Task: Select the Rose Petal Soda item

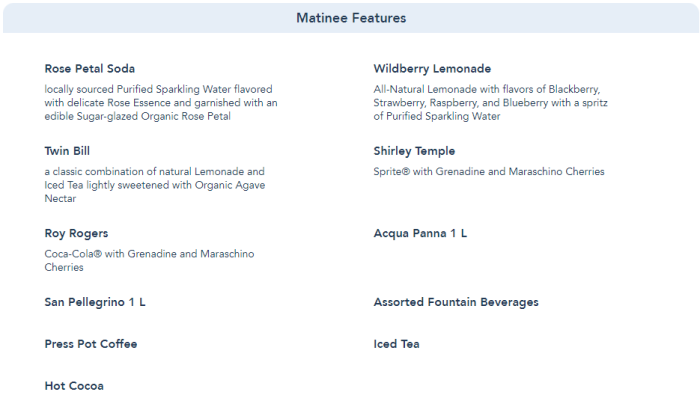Action: 89,69
